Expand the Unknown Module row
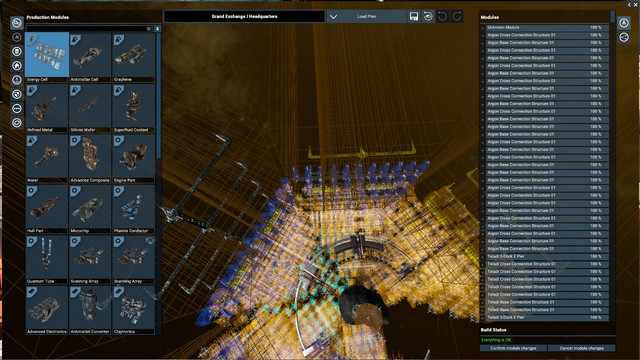Image resolution: width=640 pixels, height=360 pixels. click(x=482, y=28)
